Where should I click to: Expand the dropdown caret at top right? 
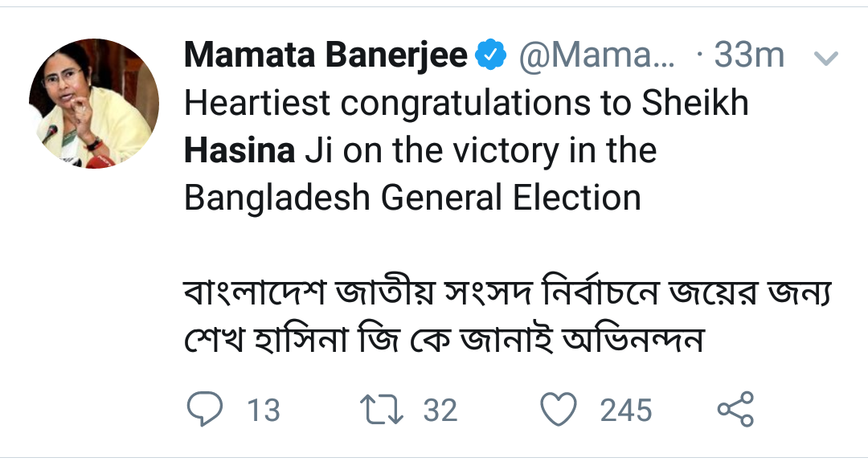click(x=826, y=58)
